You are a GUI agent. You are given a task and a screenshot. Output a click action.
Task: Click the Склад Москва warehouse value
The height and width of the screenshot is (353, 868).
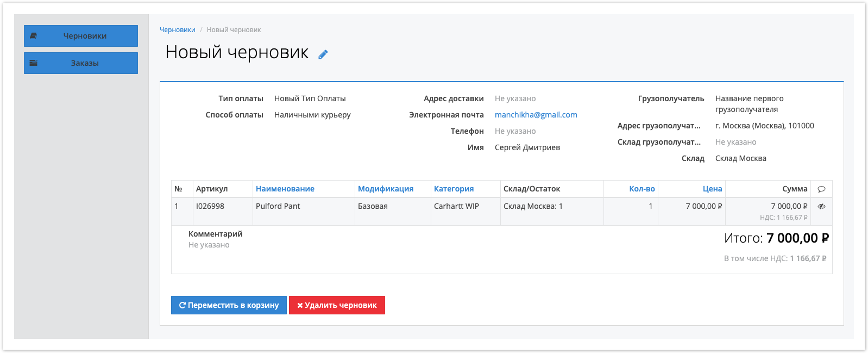pos(740,158)
